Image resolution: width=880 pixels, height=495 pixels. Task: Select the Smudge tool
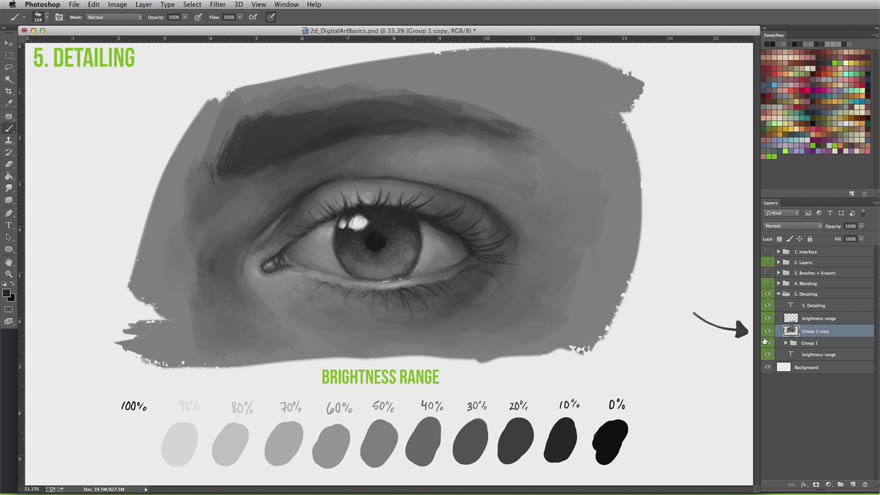(x=8, y=188)
